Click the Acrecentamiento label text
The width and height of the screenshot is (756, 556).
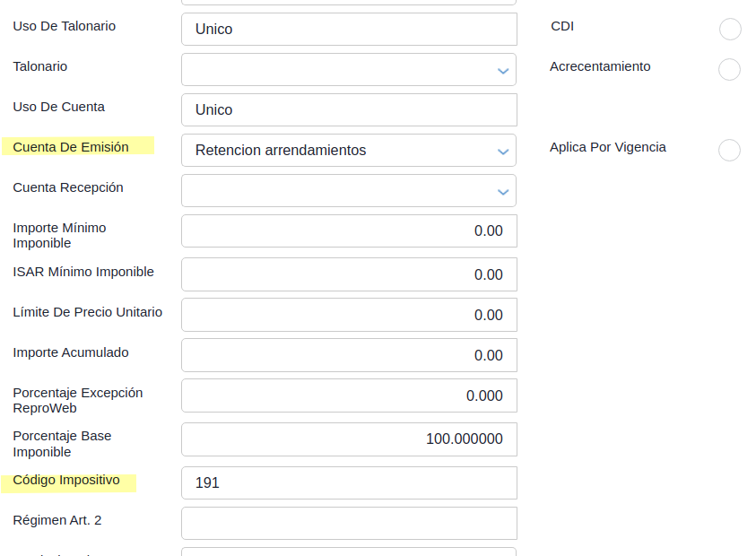[600, 66]
